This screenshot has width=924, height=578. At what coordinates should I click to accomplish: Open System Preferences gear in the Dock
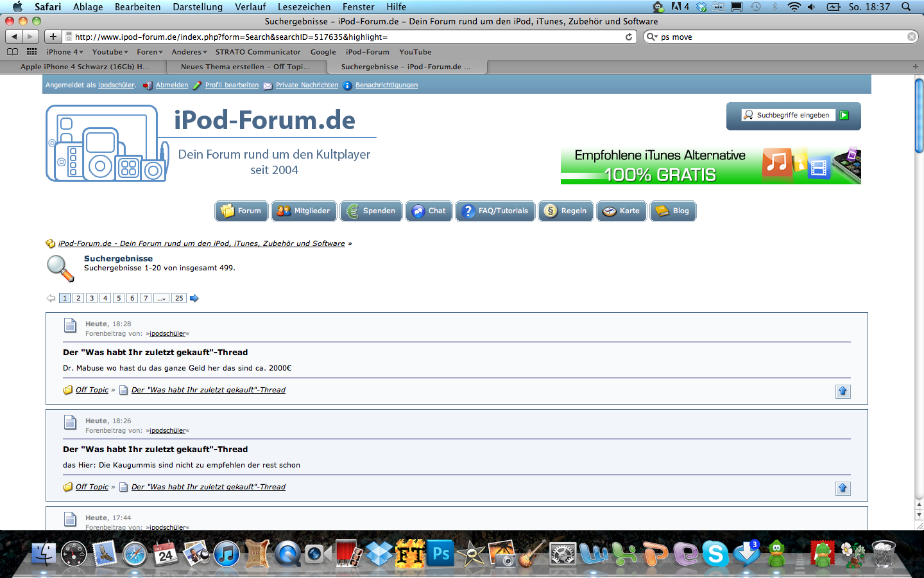coord(563,554)
